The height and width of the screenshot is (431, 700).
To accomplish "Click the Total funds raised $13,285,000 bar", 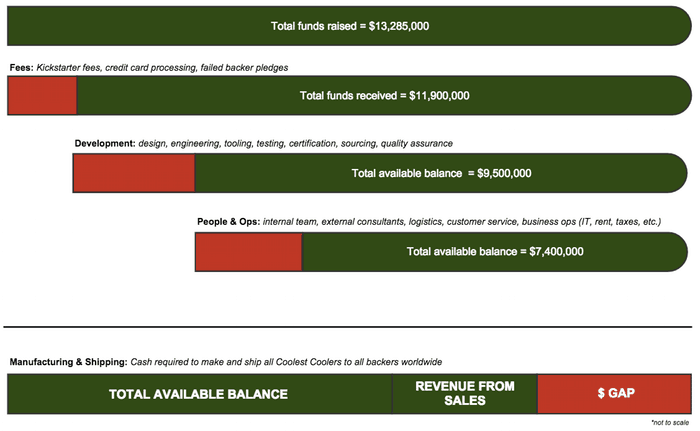I will tap(350, 25).
